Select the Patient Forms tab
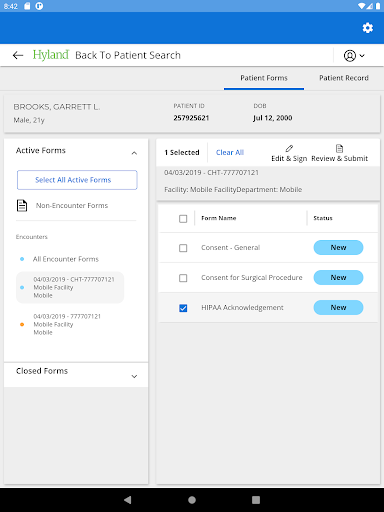Image resolution: width=384 pixels, height=512 pixels. click(264, 78)
